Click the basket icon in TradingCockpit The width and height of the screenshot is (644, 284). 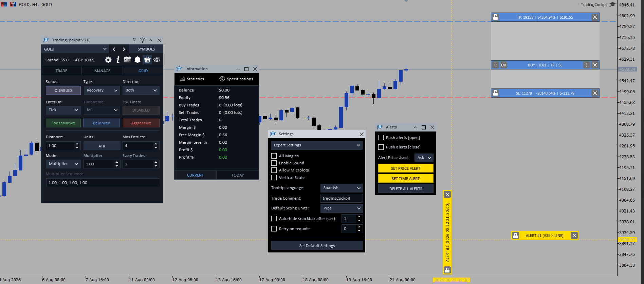tap(147, 60)
